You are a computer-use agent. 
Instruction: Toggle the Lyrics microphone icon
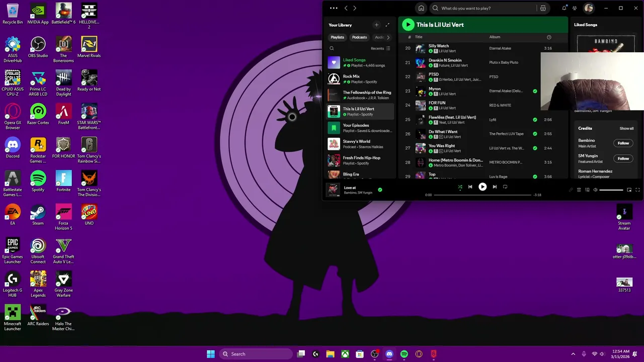pos(571,190)
